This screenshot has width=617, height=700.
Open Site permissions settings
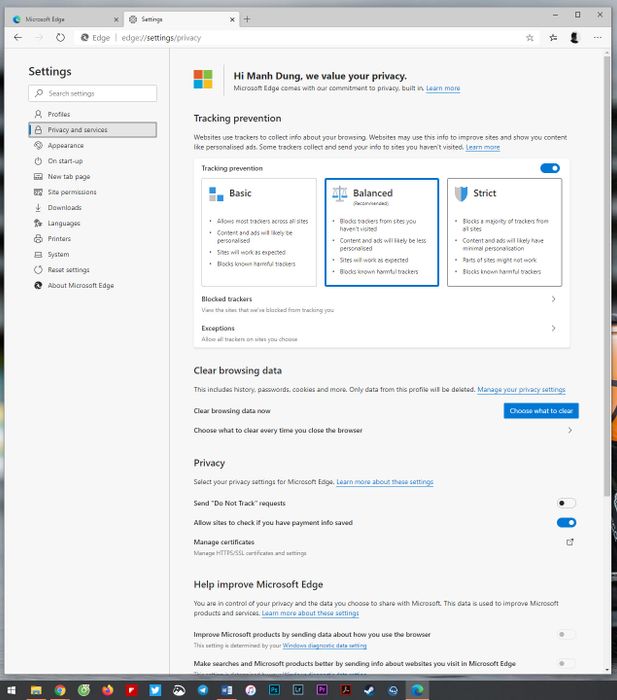(x=93, y=192)
